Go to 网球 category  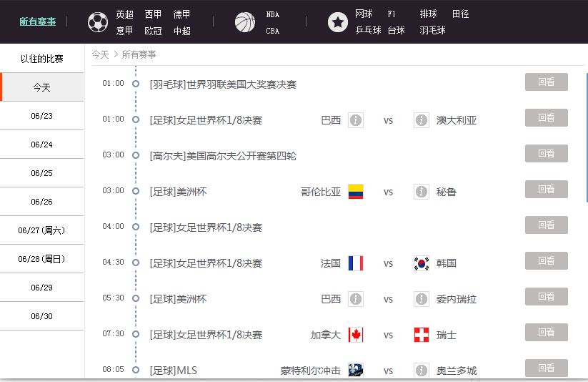click(x=364, y=14)
